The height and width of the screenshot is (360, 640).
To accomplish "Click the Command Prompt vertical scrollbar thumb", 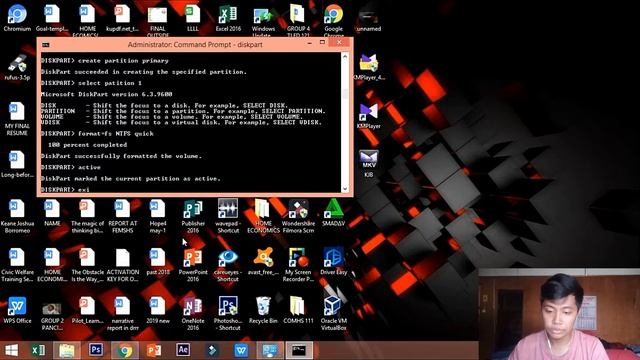I will 345,94.
